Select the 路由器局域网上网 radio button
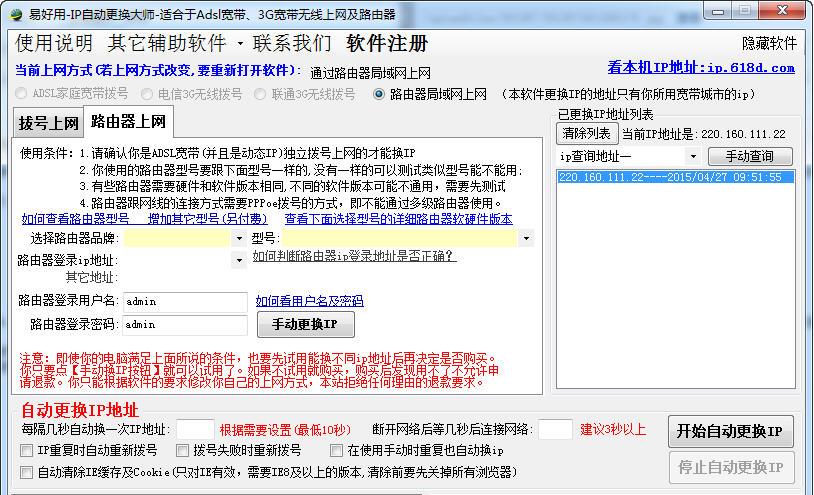The image size is (814, 495). (x=379, y=94)
